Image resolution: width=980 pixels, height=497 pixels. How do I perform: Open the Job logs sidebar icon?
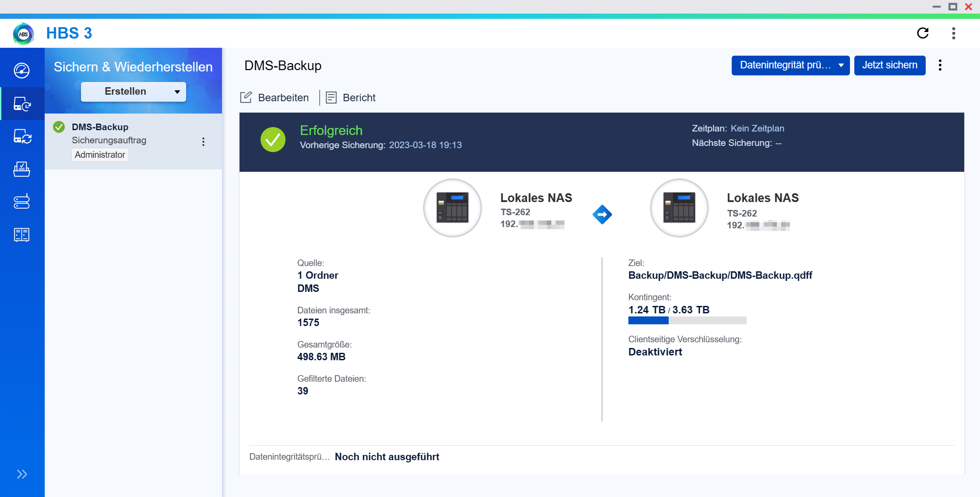tap(22, 235)
